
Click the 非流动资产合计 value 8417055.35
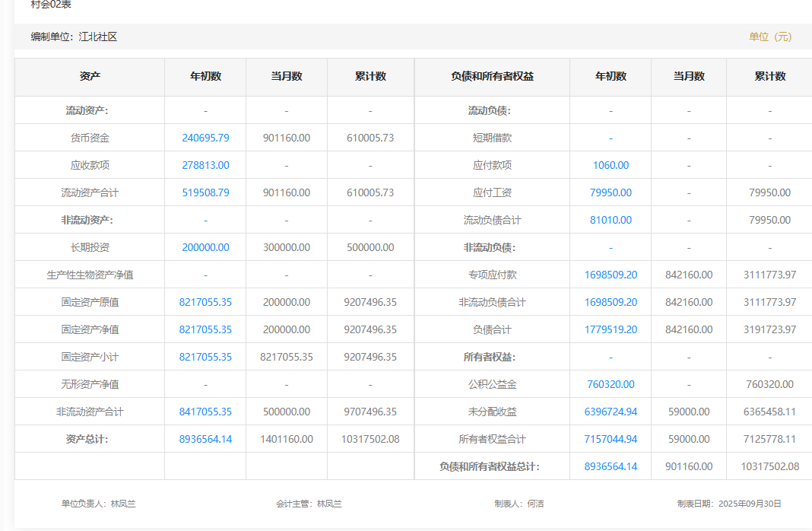[x=205, y=412]
